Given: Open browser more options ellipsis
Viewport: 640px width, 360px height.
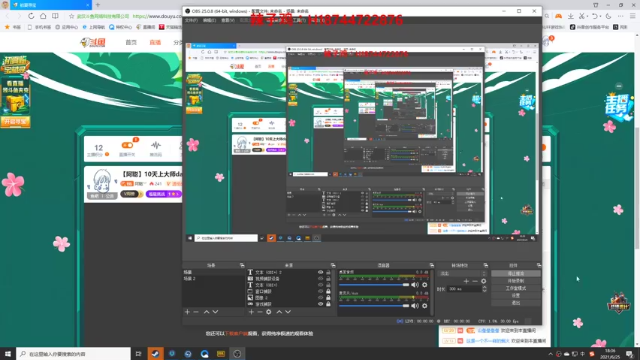Looking at the screenshot, I should click(x=620, y=16).
